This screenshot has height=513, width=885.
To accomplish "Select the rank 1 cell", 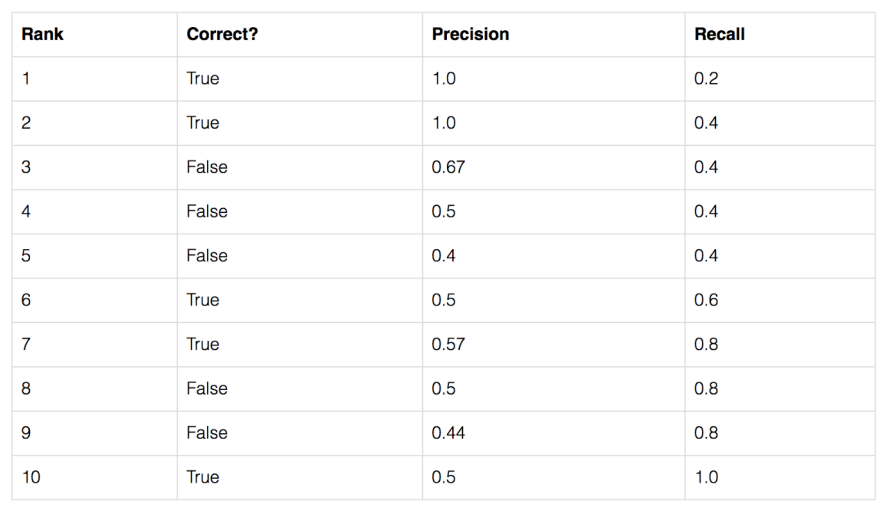I will pos(26,79).
